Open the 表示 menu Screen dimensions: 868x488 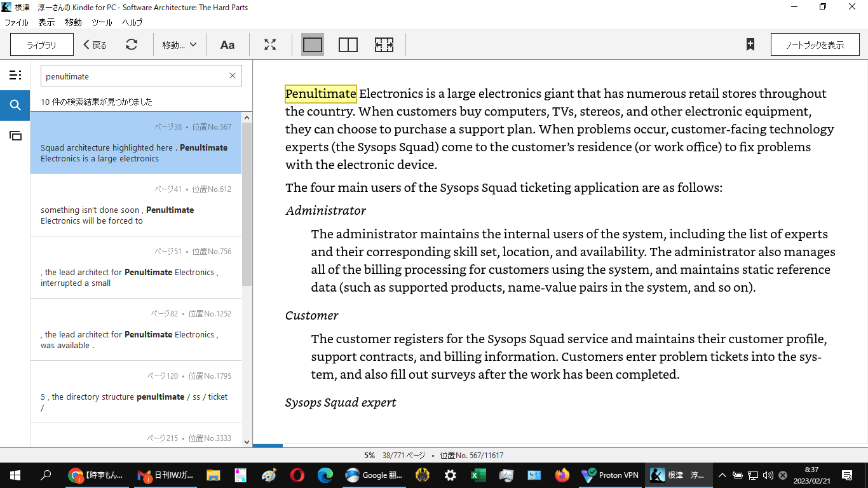pos(46,22)
